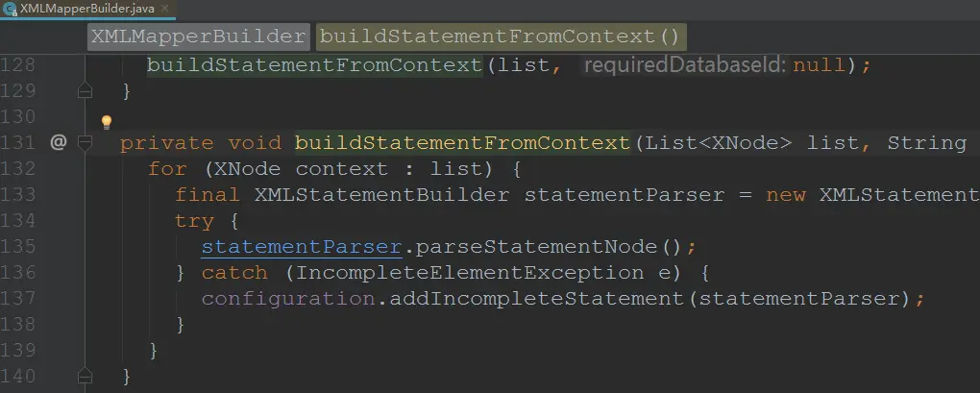Click line number 133 in the gutter
980x393 pixels.
tap(18, 195)
